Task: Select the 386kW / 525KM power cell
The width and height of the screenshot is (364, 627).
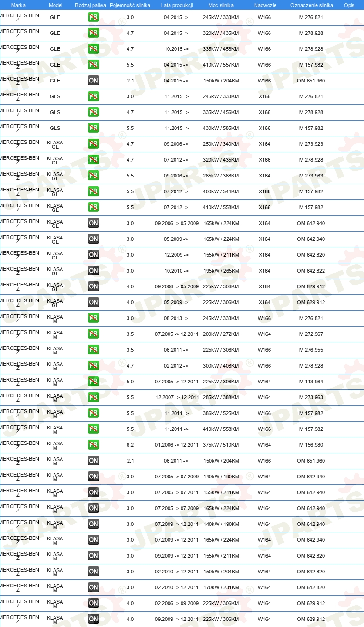Action: tap(221, 413)
